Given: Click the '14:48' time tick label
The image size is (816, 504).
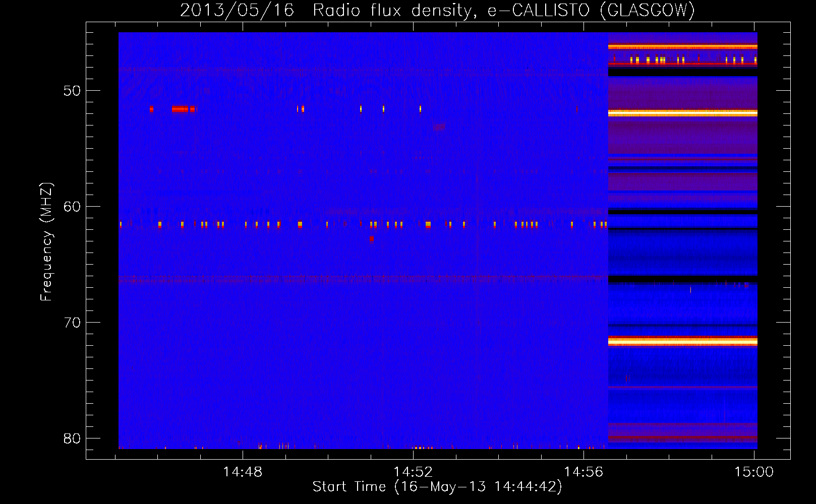Looking at the screenshot, I should pyautogui.click(x=243, y=472).
